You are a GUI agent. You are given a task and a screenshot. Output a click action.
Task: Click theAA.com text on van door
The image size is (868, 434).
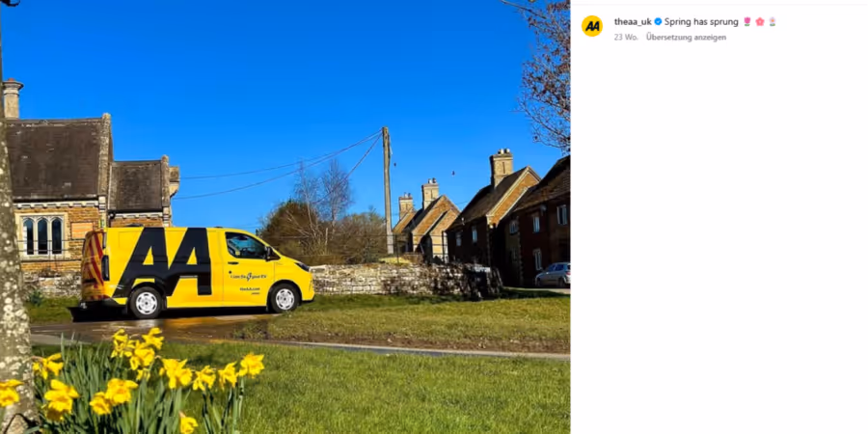click(x=250, y=289)
